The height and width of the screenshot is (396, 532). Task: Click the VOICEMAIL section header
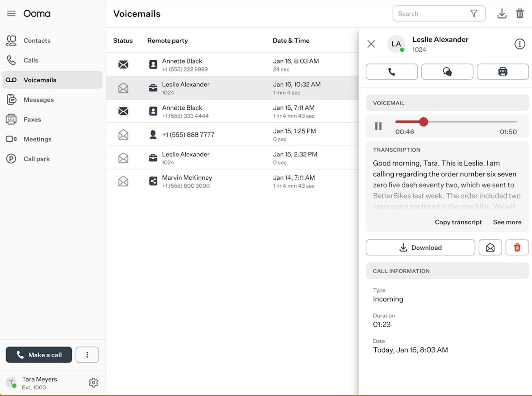click(447, 103)
